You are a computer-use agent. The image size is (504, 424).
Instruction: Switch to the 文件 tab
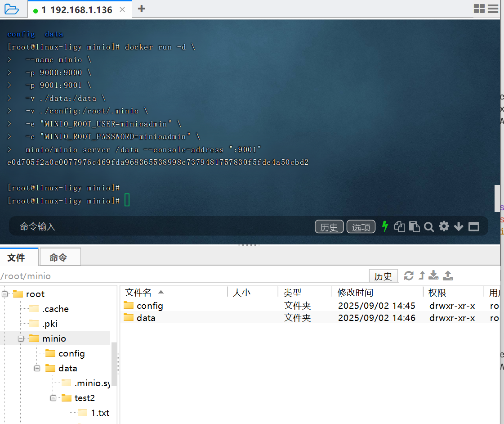tap(19, 257)
